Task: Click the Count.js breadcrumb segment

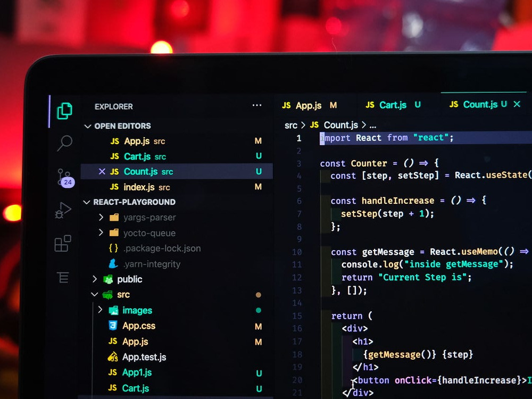Action: tap(340, 125)
